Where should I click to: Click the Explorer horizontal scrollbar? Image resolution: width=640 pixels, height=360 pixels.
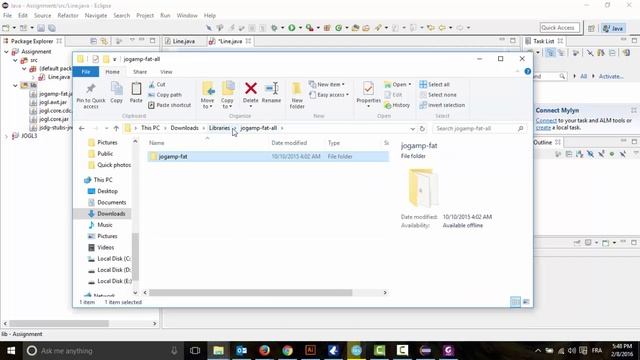click(x=250, y=293)
